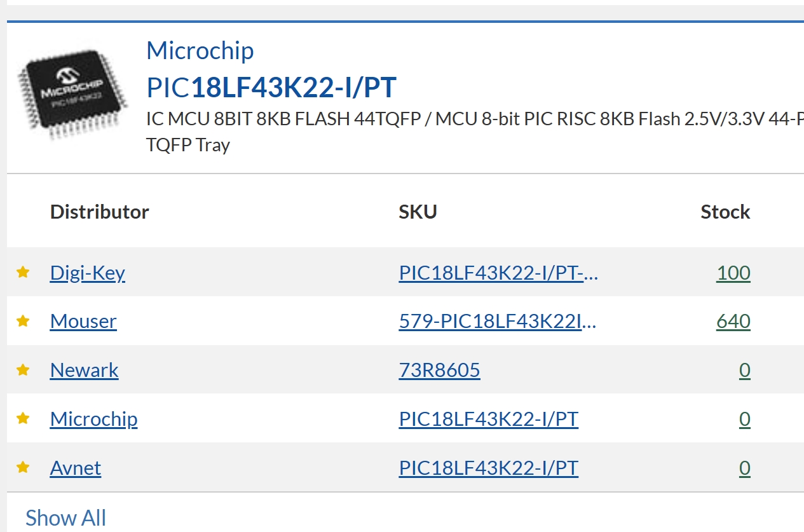Click the star icon beside Newark
The width and height of the screenshot is (804, 532).
(23, 370)
